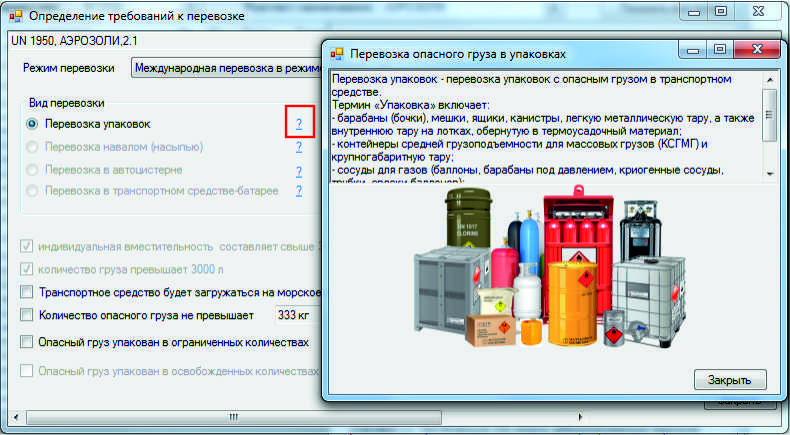Toggle количество груза превышает 3000 л checkbox
This screenshot has width=790, height=435.
click(x=26, y=269)
